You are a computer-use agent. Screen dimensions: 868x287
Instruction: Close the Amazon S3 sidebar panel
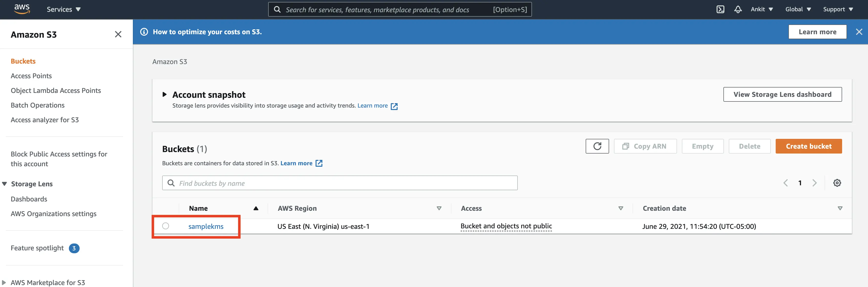(118, 34)
